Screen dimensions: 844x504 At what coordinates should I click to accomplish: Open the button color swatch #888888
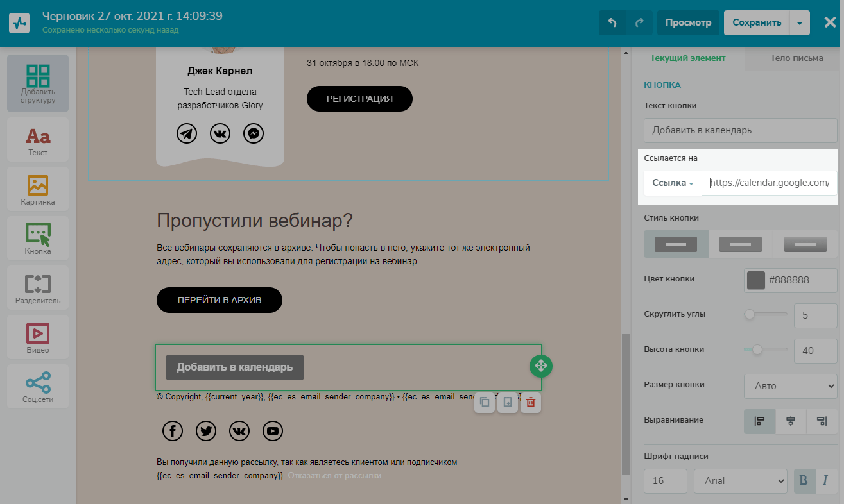click(756, 280)
